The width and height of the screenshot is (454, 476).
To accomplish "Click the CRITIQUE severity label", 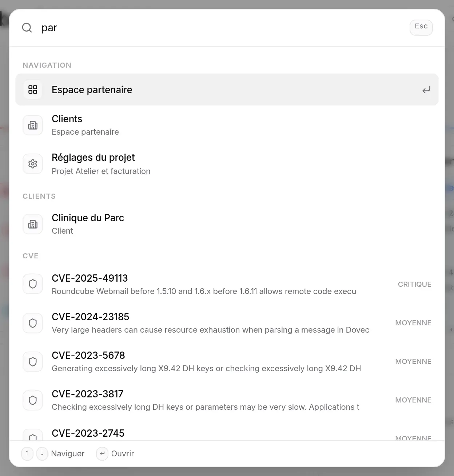I will 415,284.
